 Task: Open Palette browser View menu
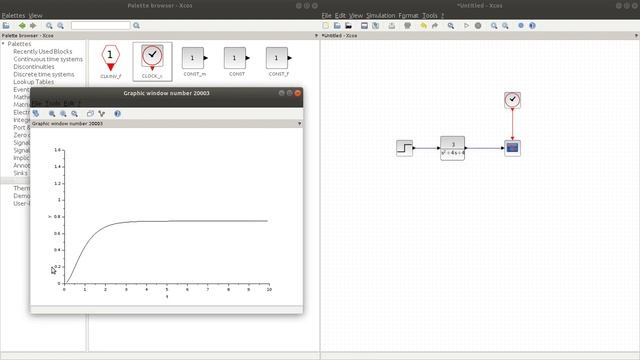tap(36, 16)
